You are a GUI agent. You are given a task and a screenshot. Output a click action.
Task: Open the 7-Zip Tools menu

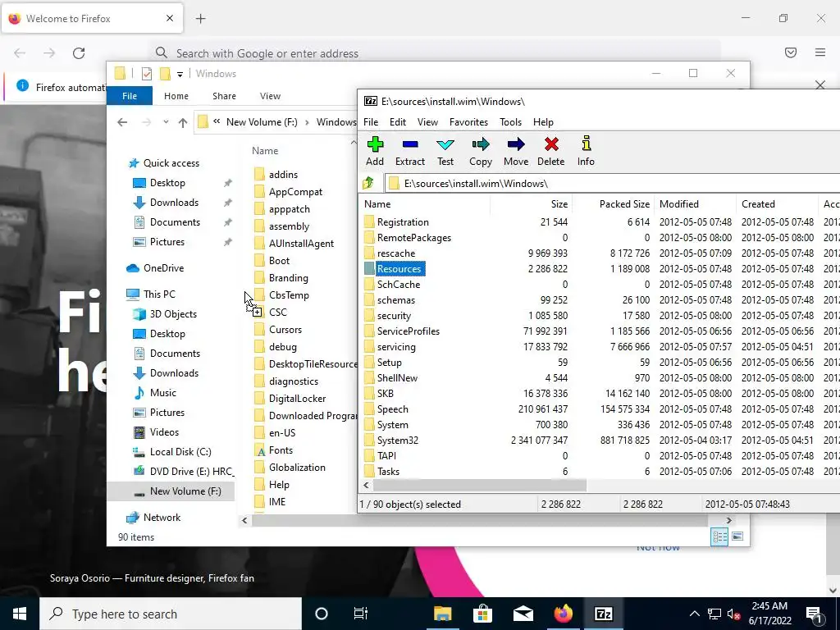pos(510,122)
